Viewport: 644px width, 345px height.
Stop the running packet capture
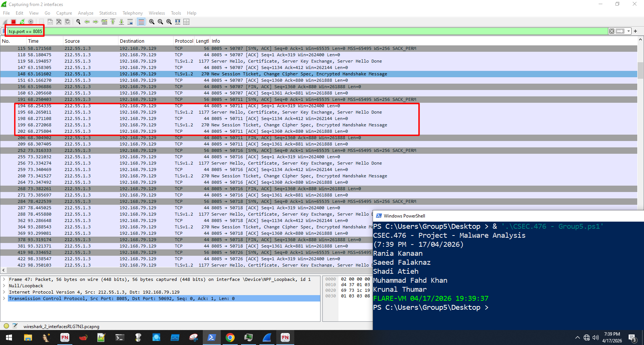[13, 22]
